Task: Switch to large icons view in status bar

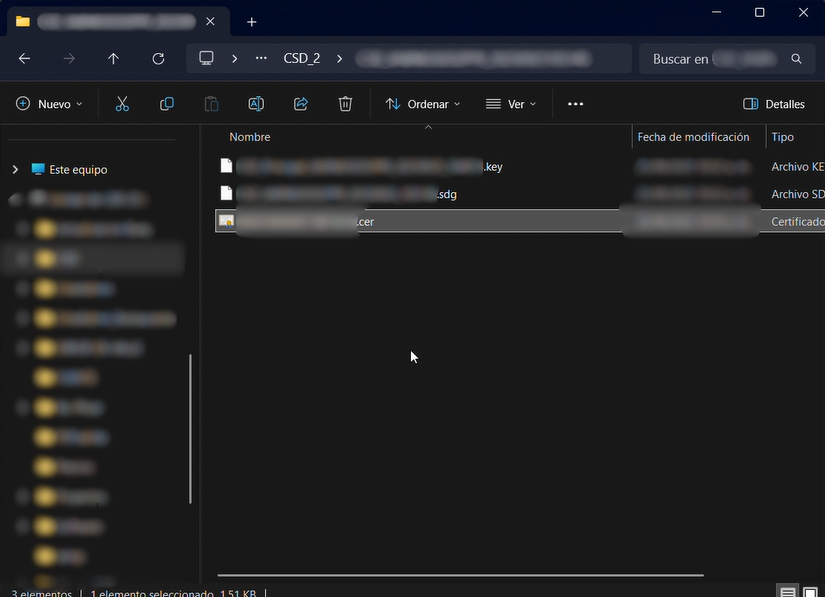Action: [810, 593]
